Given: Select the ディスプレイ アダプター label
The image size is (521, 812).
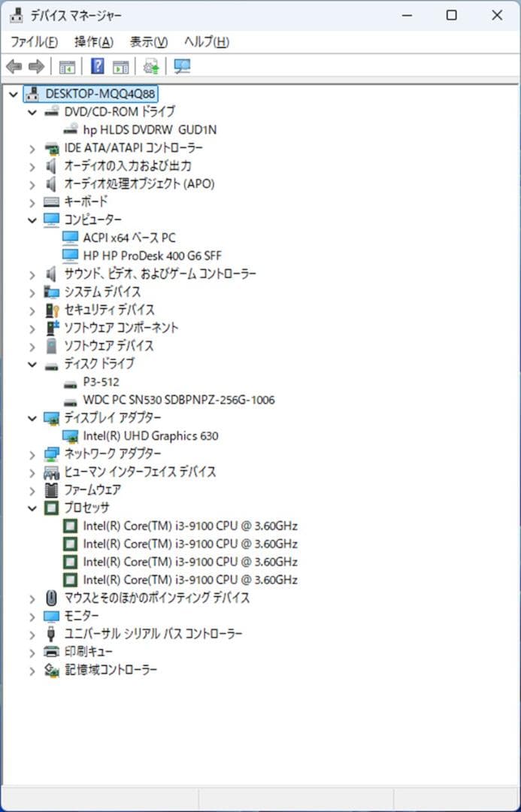Looking at the screenshot, I should coord(112,418).
